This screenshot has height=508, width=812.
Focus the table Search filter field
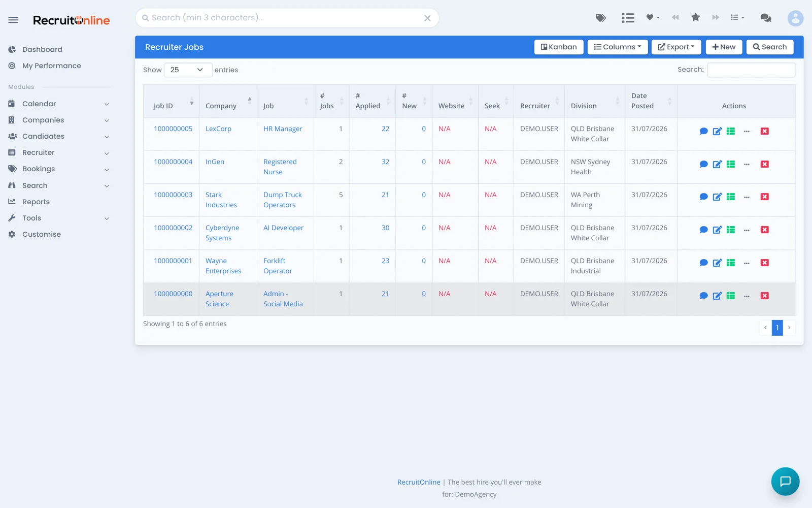pyautogui.click(x=751, y=70)
